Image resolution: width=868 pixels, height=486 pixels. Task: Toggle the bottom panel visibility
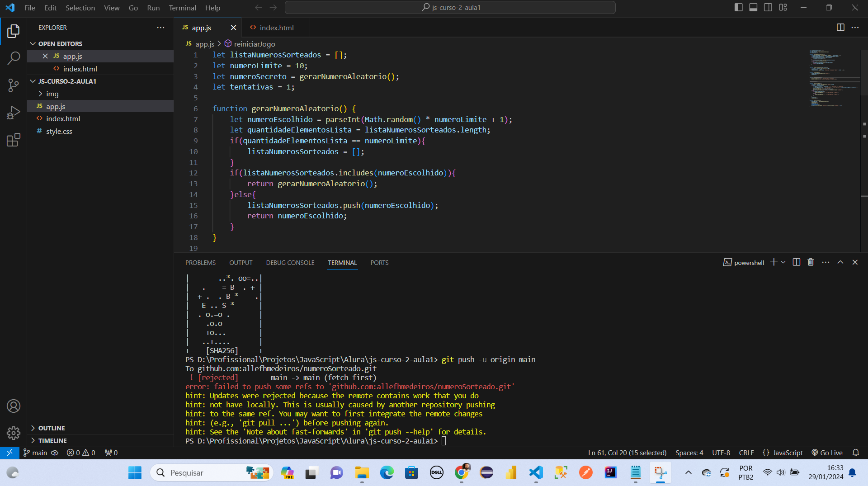coord(753,7)
